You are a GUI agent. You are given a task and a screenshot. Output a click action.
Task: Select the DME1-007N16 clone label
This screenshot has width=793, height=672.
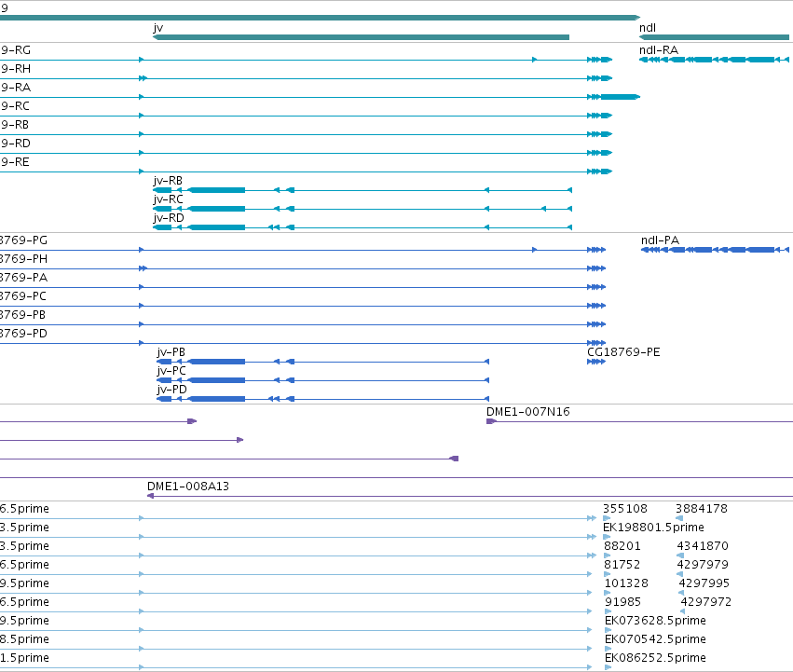[x=528, y=412]
